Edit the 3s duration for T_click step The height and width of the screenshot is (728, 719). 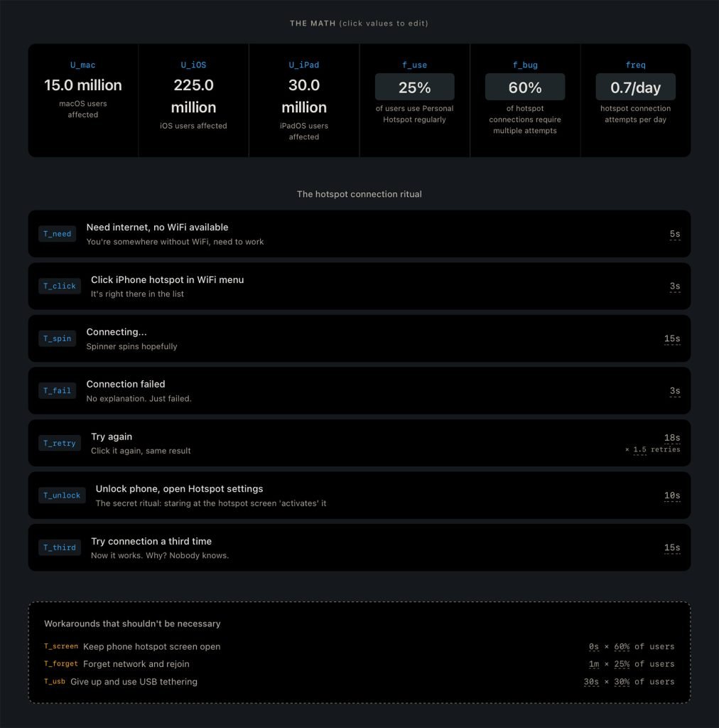[674, 287]
